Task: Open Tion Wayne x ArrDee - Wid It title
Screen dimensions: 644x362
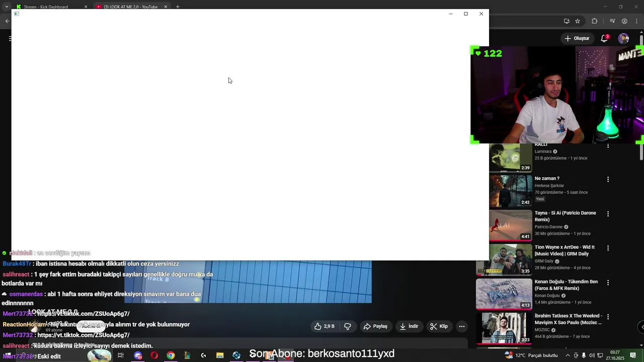Action: [x=565, y=250]
